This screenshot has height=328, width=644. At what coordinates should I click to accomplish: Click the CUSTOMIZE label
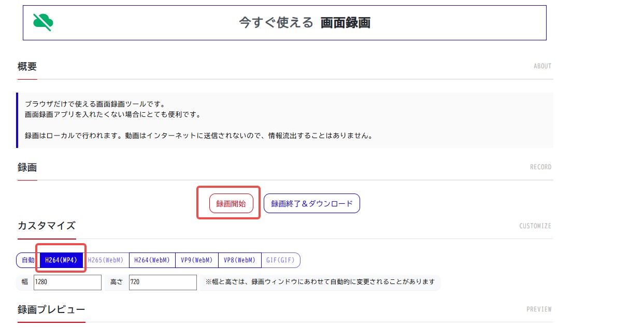(x=535, y=226)
